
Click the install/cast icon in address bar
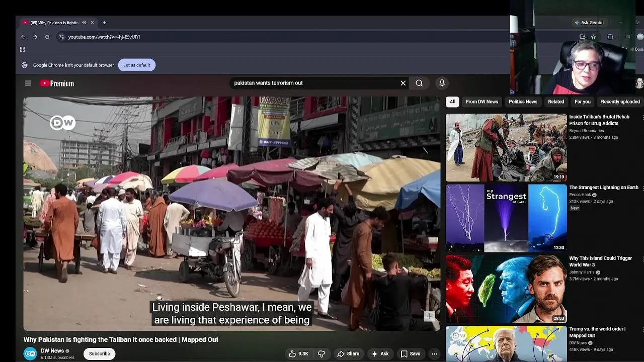[583, 37]
